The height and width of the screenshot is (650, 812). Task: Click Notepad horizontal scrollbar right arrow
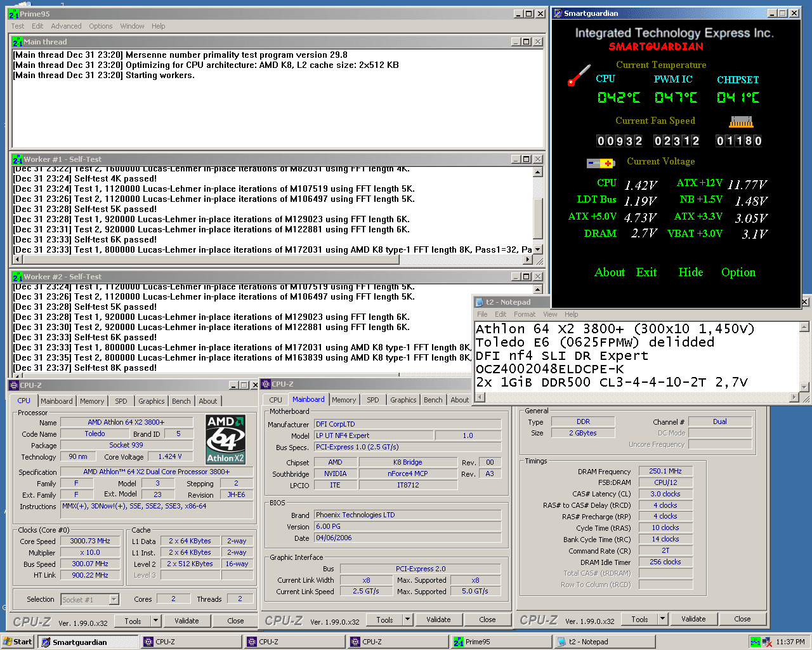[794, 397]
